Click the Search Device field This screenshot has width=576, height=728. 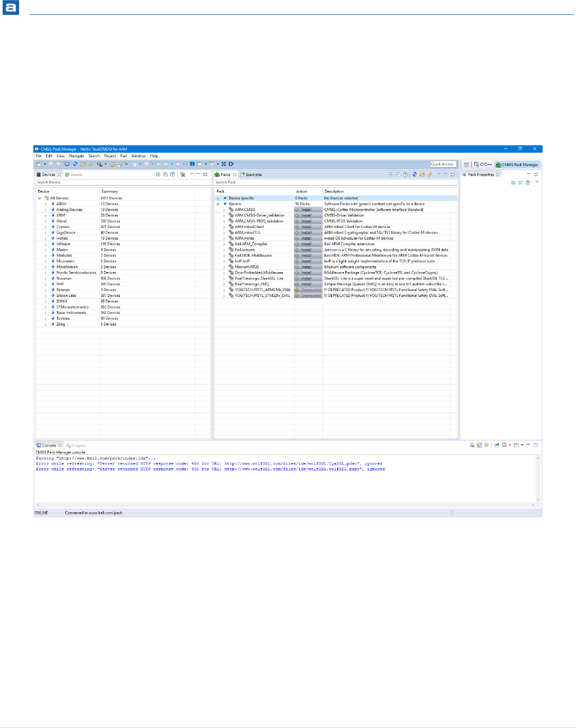pos(123,182)
